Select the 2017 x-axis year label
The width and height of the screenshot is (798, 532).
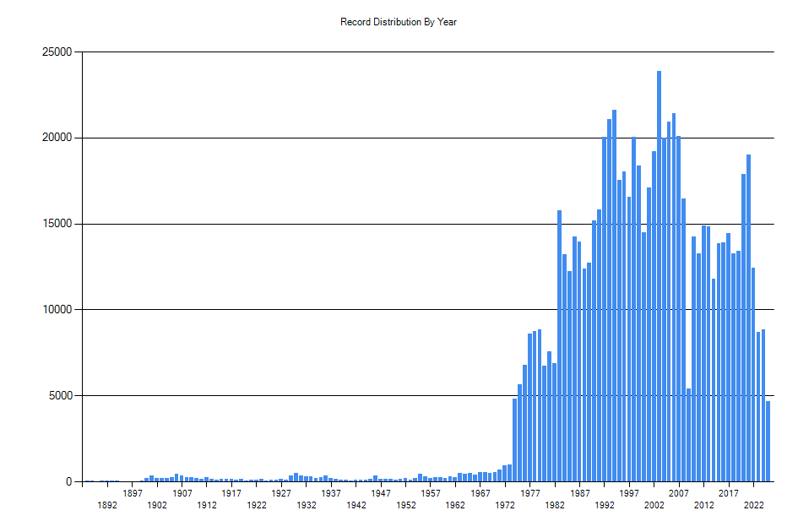pyautogui.click(x=729, y=494)
